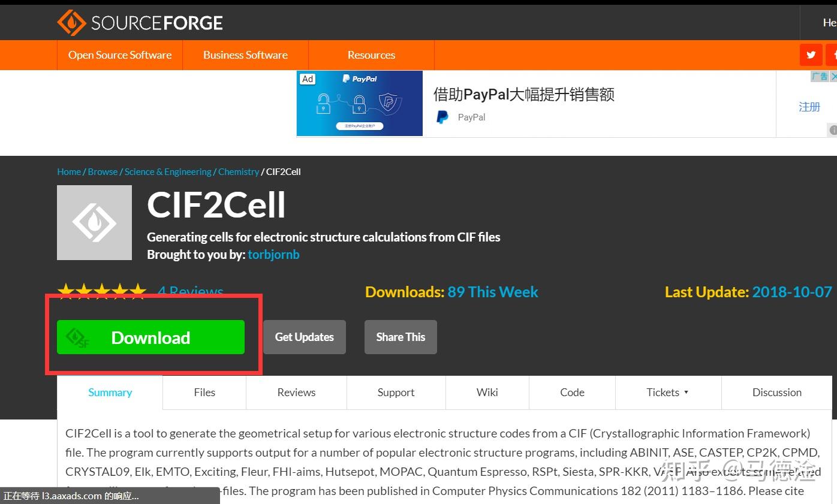Image resolution: width=837 pixels, height=504 pixels.
Task: Click the PayPal logo inside the advertisement
Action: [442, 117]
